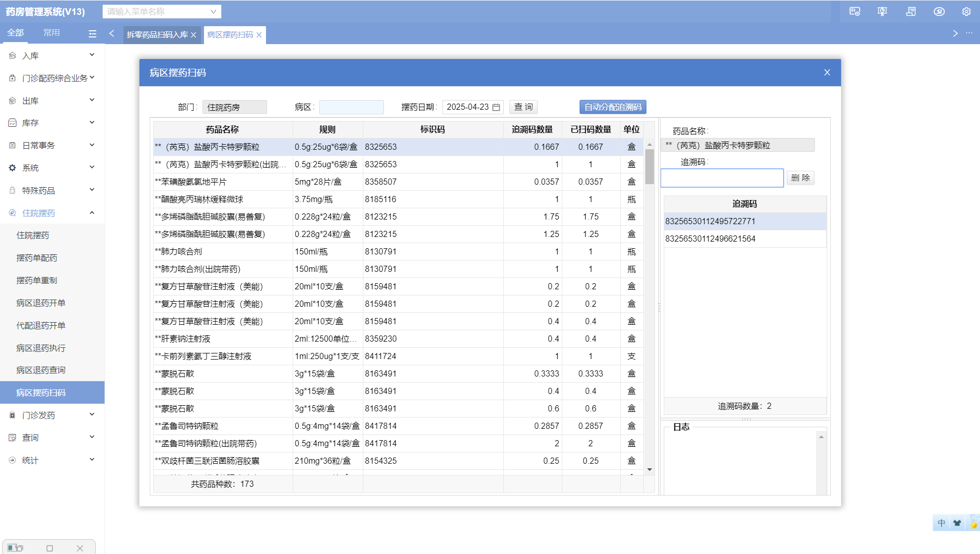Expand the 门诊配药综合业务 menu chevron
This screenshot has height=554, width=980.
(92, 77)
